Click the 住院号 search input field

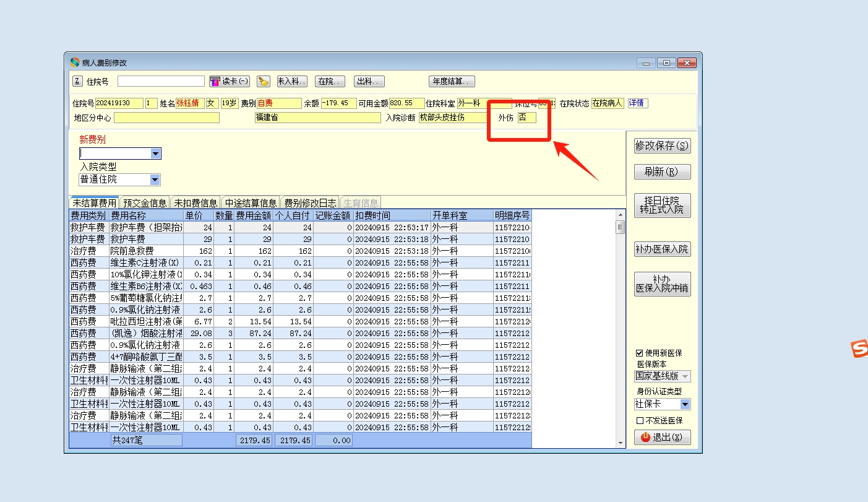pyautogui.click(x=161, y=81)
